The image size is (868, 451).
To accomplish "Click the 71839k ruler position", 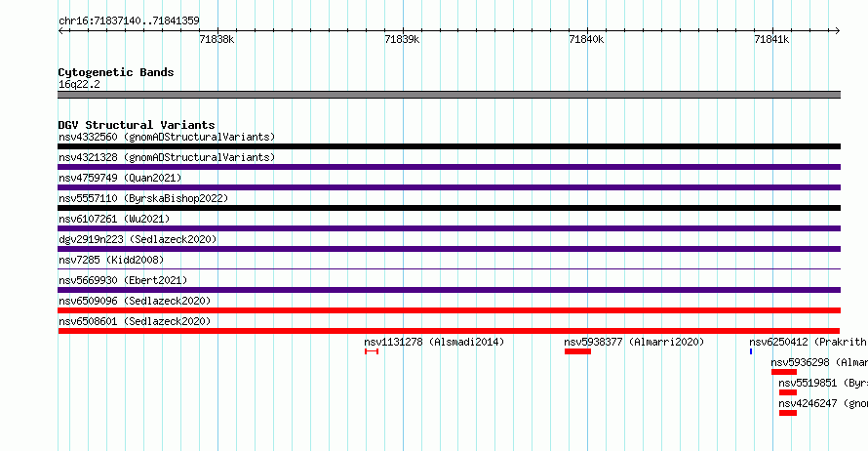I will (x=402, y=39).
